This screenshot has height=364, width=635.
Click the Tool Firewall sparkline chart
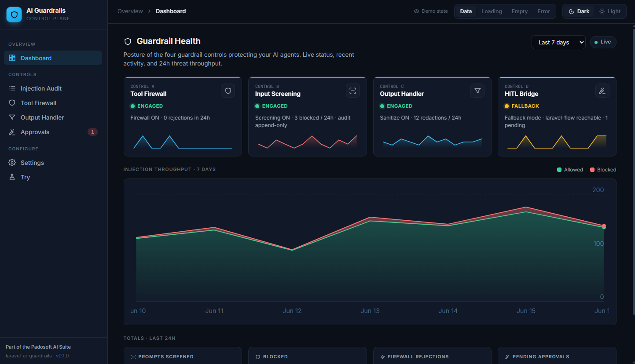[x=183, y=142]
